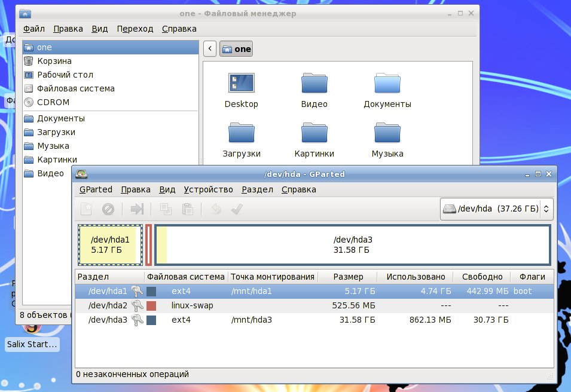This screenshot has width=571, height=392.
Task: Open the Вид menu in GParted
Action: coord(167,189)
